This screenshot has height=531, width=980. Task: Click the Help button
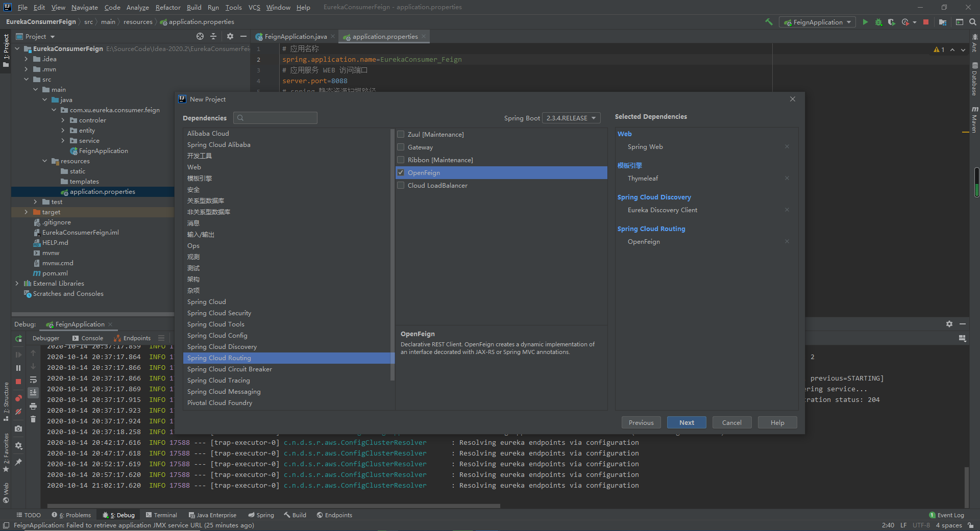coord(777,422)
